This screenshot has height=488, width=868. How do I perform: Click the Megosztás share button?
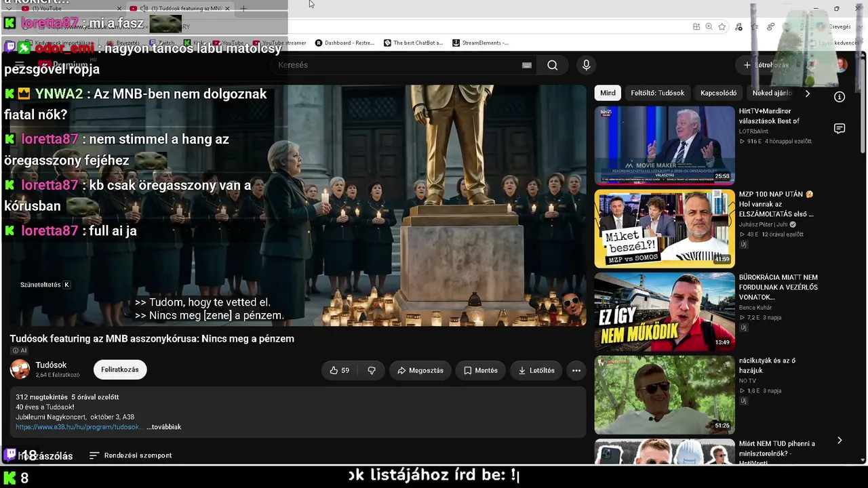[420, 371]
